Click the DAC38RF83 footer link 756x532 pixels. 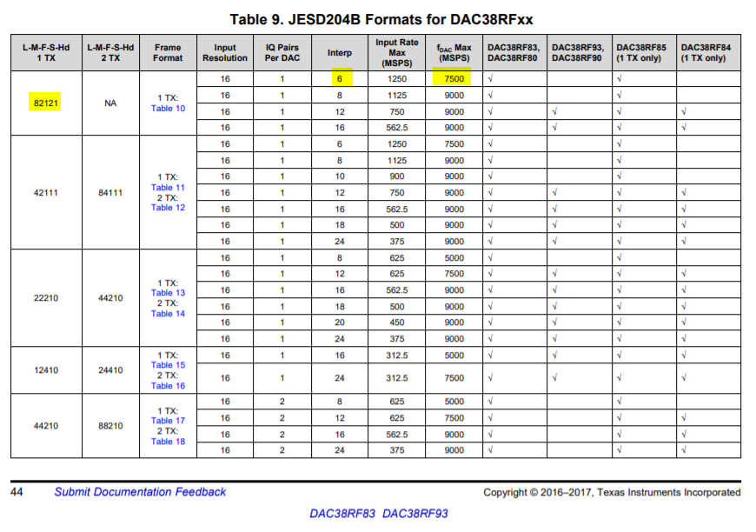click(x=342, y=514)
